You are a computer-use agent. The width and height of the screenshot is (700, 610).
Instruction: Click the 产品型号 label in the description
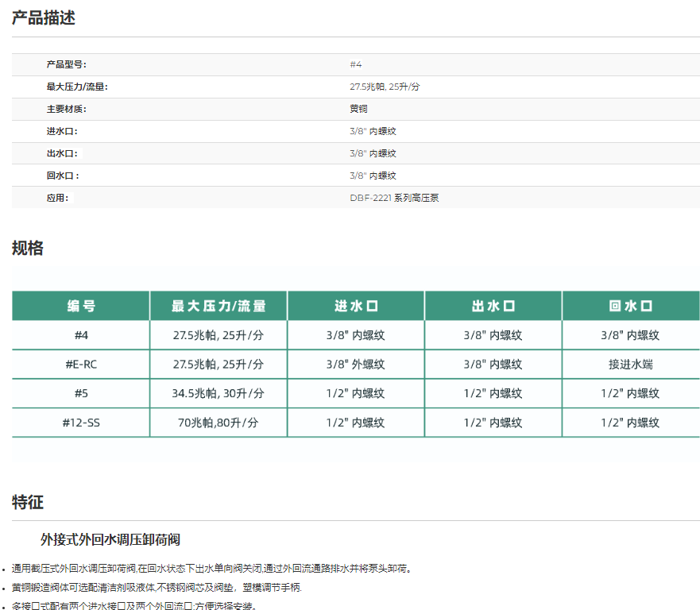(66, 64)
